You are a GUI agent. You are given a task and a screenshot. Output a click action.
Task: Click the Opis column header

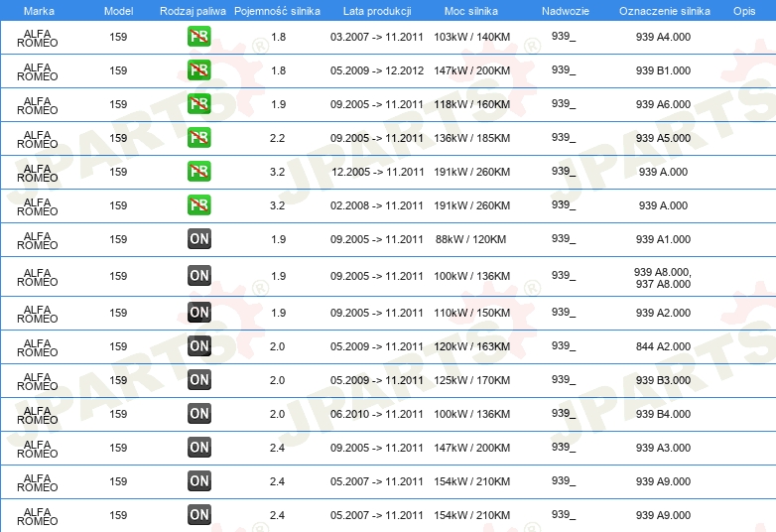point(744,11)
